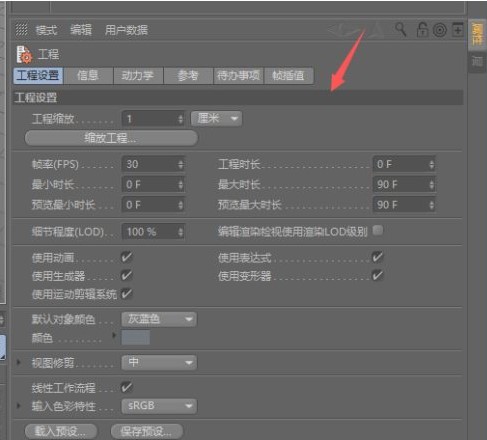Click the 工程 project gear icon
Screen dimensions: 487x440
[x=24, y=54]
